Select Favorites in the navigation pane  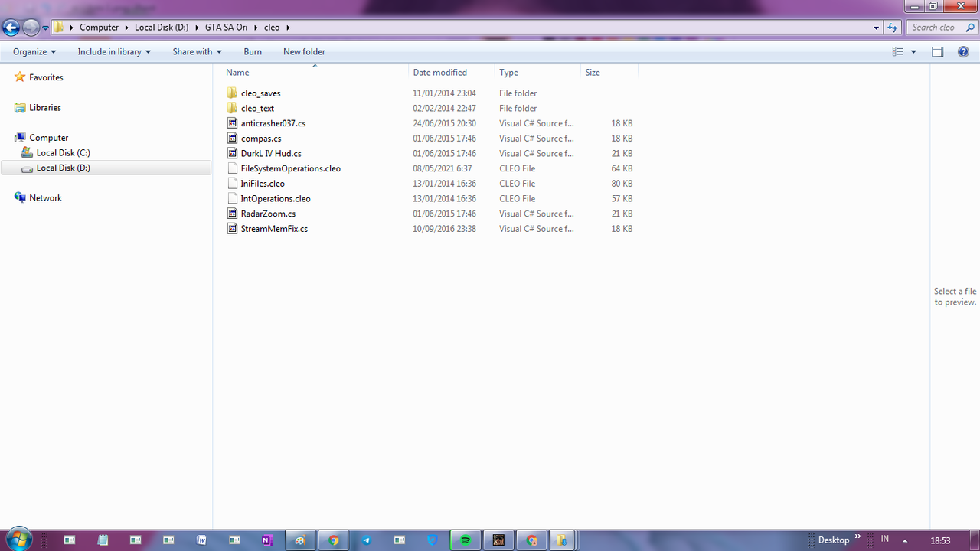coord(46,77)
